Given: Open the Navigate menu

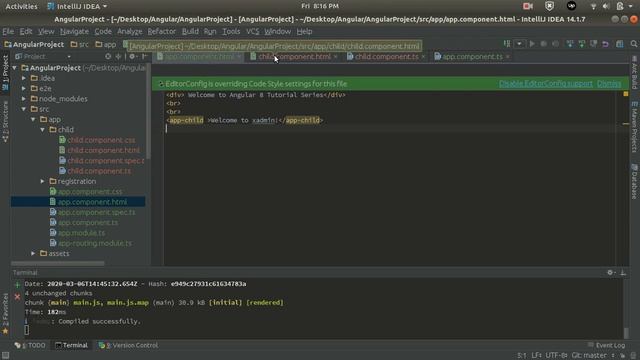Looking at the screenshot, I should (74, 31).
